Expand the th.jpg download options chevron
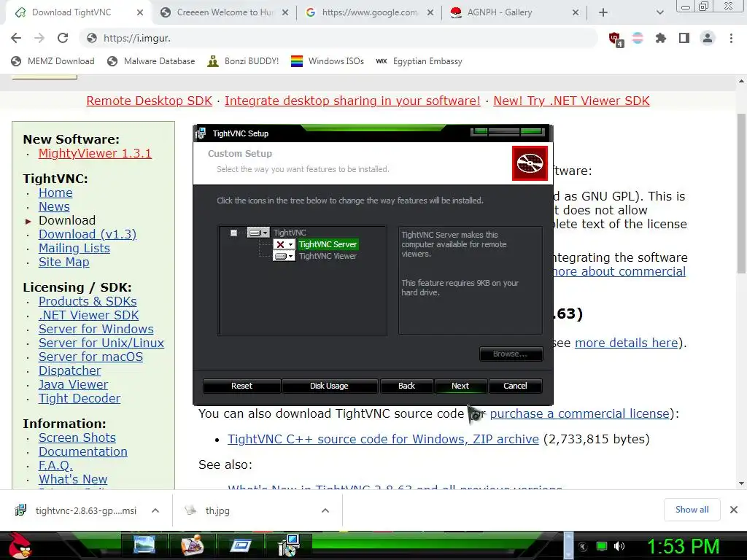 [325, 510]
